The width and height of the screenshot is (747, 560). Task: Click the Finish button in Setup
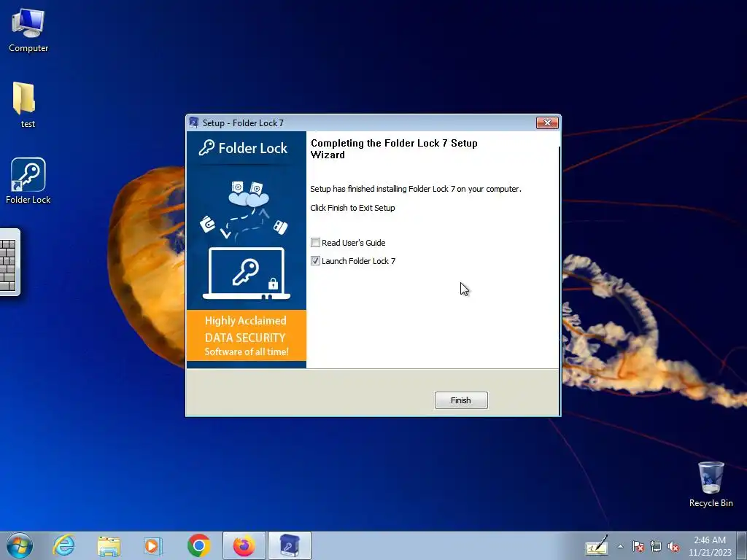click(x=461, y=400)
